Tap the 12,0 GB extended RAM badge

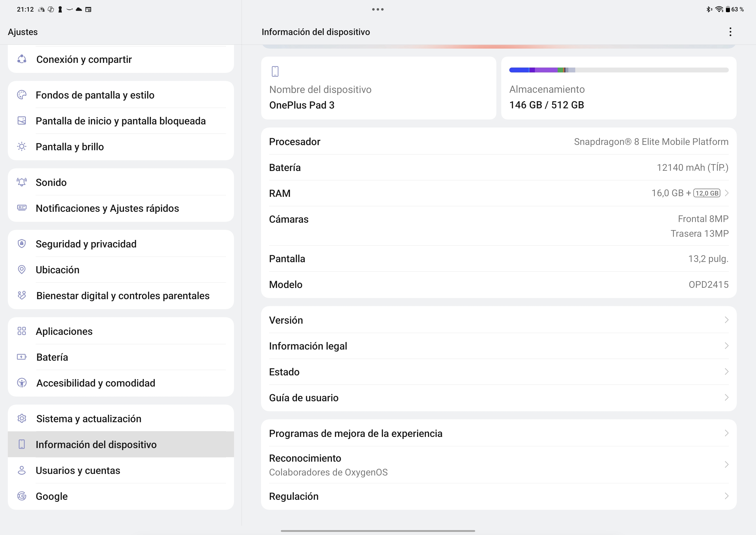point(707,193)
